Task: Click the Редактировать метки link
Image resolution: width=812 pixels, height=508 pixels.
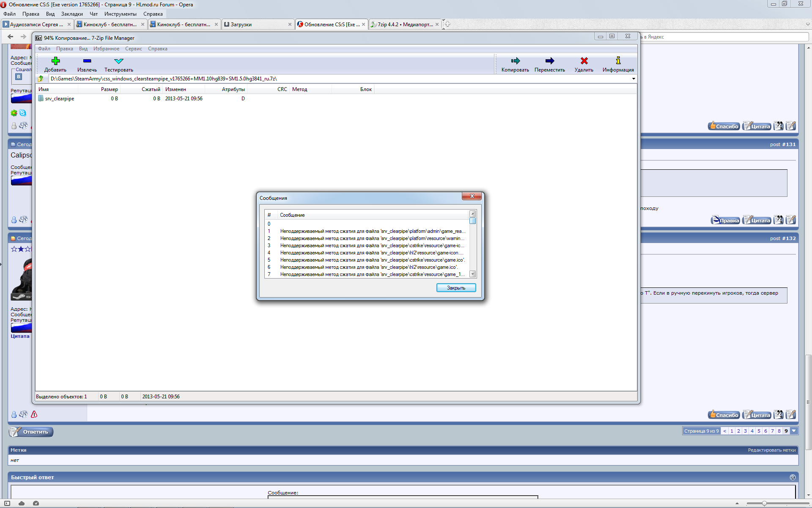Action: [771, 450]
